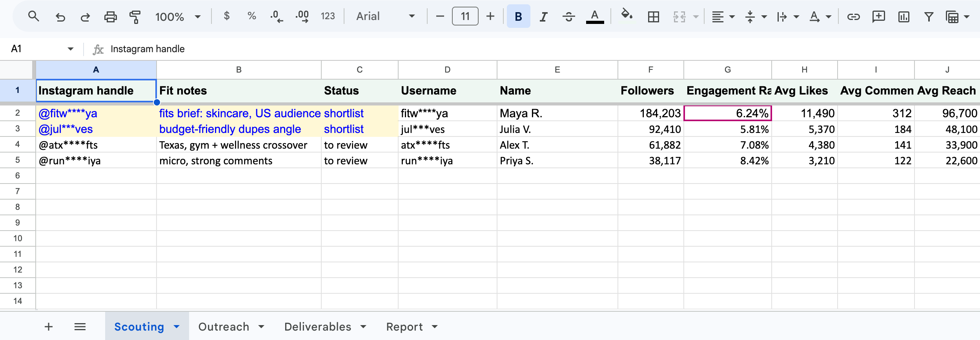Screen dimensions: 980x340
Task: Click the search menus magnifier icon
Action: [34, 16]
